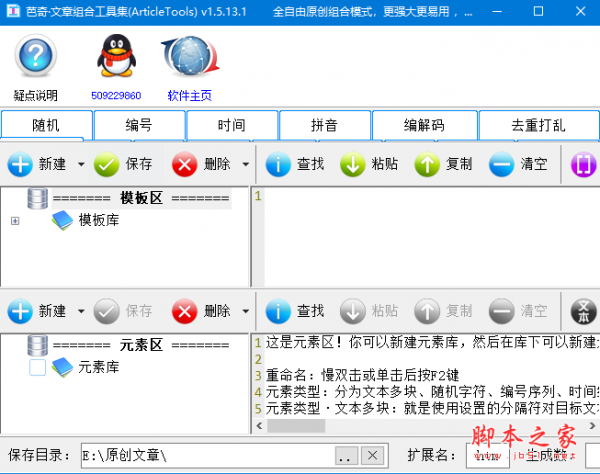Open 新建 dropdown arrow in template toolbar
Image resolution: width=600 pixels, height=474 pixels.
click(81, 165)
